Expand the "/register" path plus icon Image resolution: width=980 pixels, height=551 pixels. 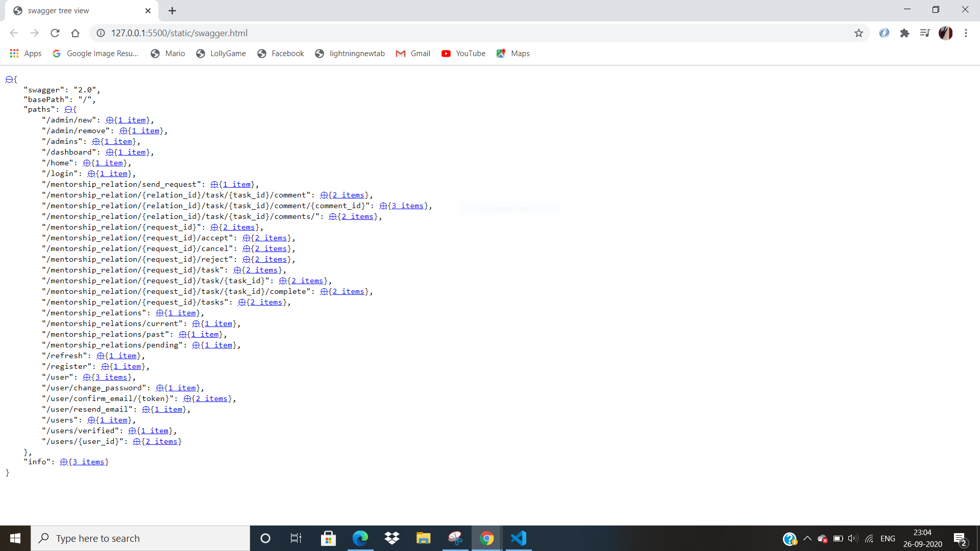(x=105, y=367)
